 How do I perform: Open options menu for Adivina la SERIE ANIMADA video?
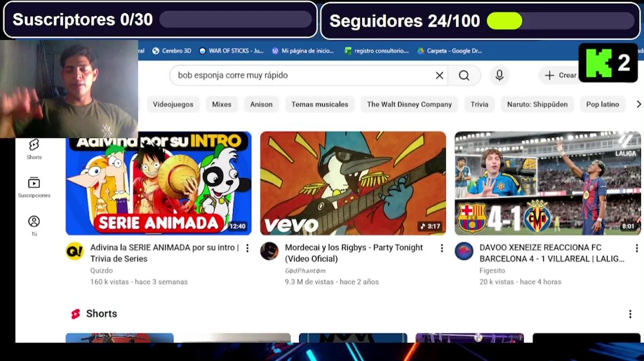pyautogui.click(x=247, y=248)
